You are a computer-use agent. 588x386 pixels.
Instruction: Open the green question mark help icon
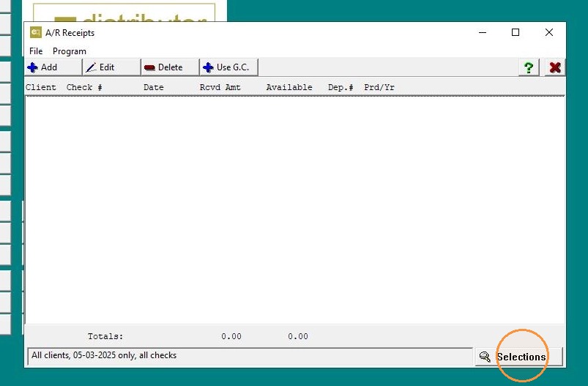coord(529,67)
